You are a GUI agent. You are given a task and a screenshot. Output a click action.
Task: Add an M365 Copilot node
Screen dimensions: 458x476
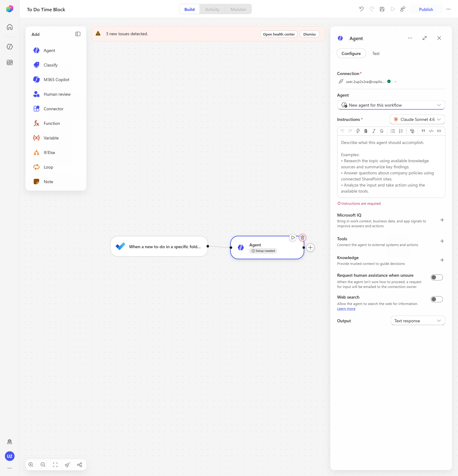(56, 80)
